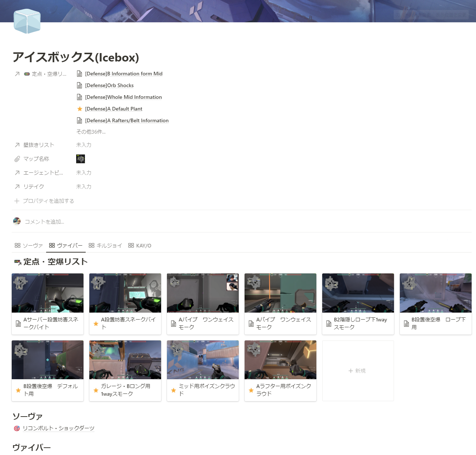Expand その他36件 to show remaining relations
The width and height of the screenshot is (476, 455).
(x=91, y=132)
